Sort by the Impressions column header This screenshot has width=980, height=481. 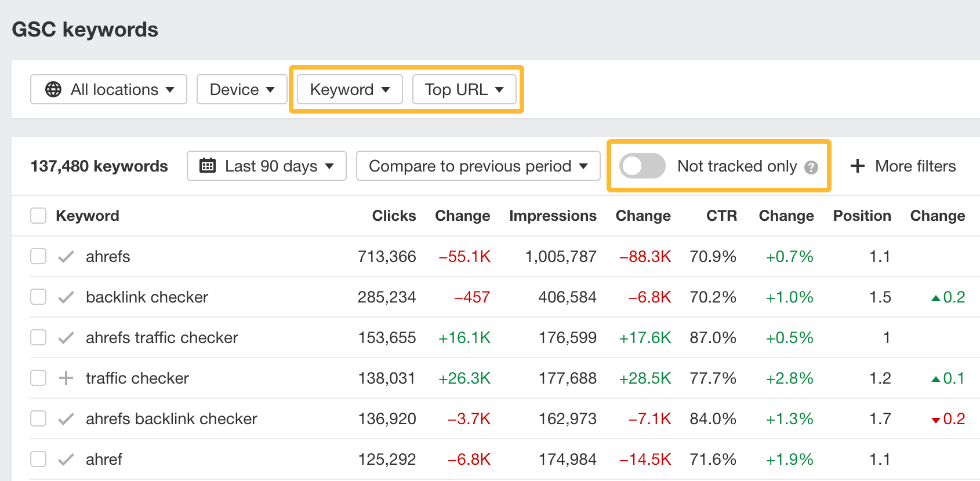[x=552, y=216]
